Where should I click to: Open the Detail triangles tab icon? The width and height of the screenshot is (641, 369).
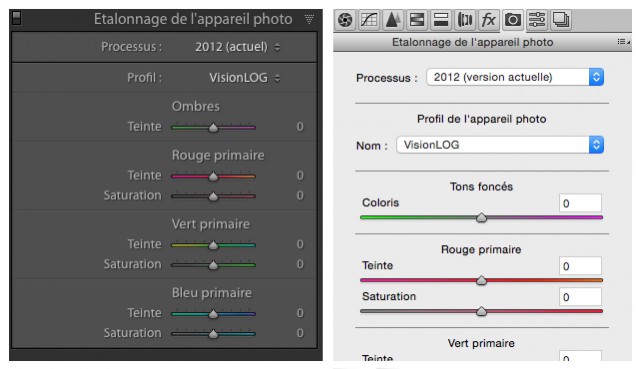393,20
